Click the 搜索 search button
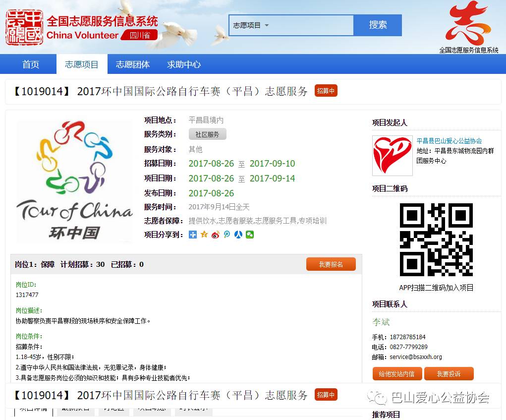 click(378, 25)
